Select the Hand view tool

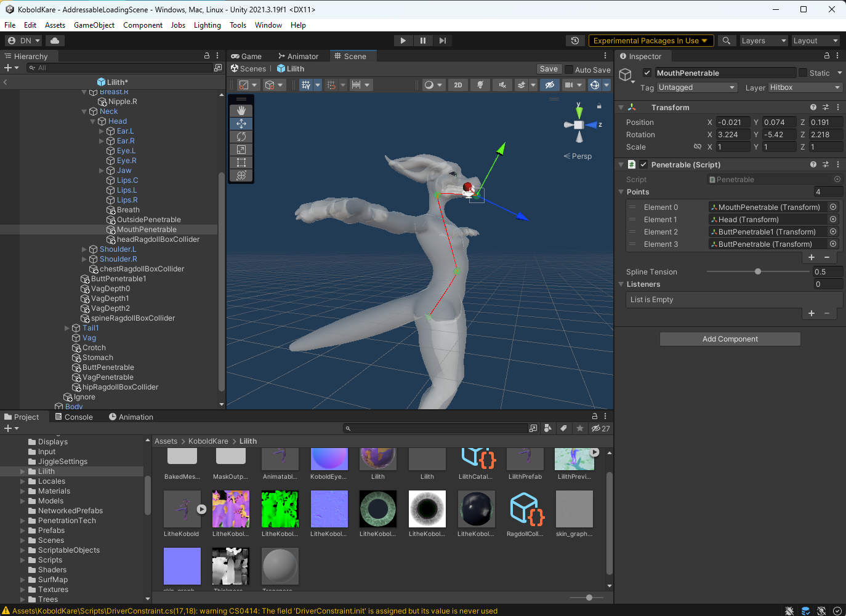pos(241,110)
